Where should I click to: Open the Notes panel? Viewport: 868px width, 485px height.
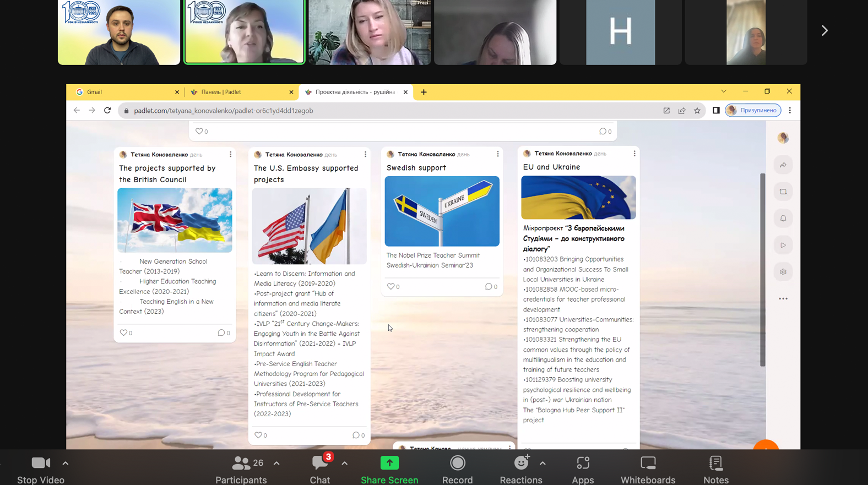(x=715, y=463)
